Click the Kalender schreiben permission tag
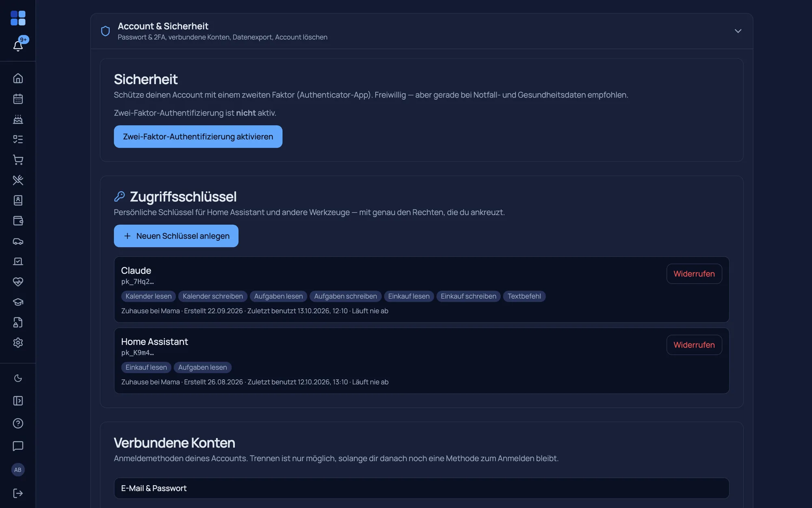 [213, 296]
